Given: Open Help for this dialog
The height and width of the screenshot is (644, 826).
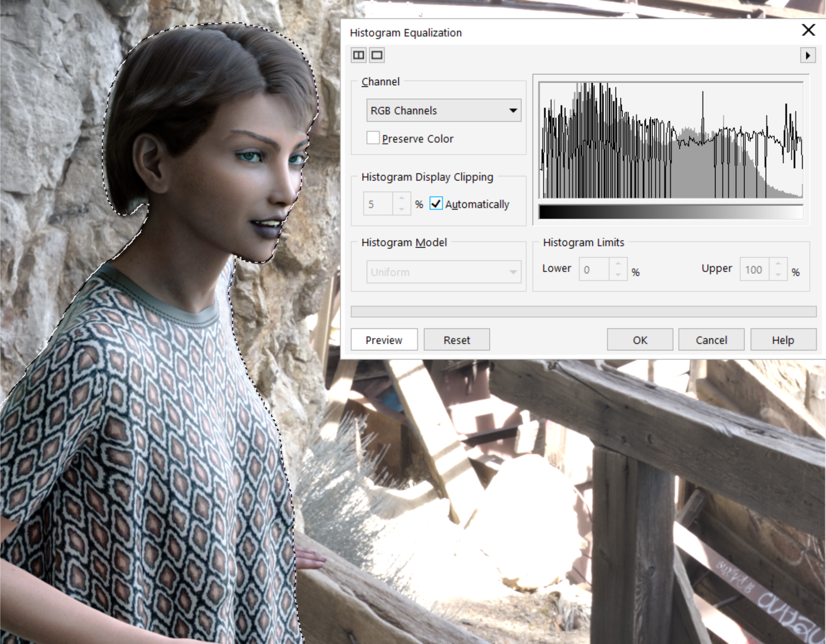Looking at the screenshot, I should point(783,340).
